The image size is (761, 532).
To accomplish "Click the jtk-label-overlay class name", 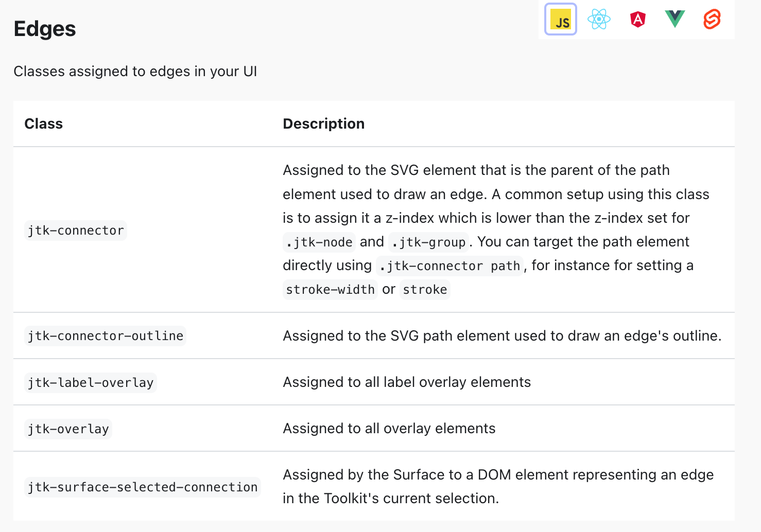I will 91,382.
